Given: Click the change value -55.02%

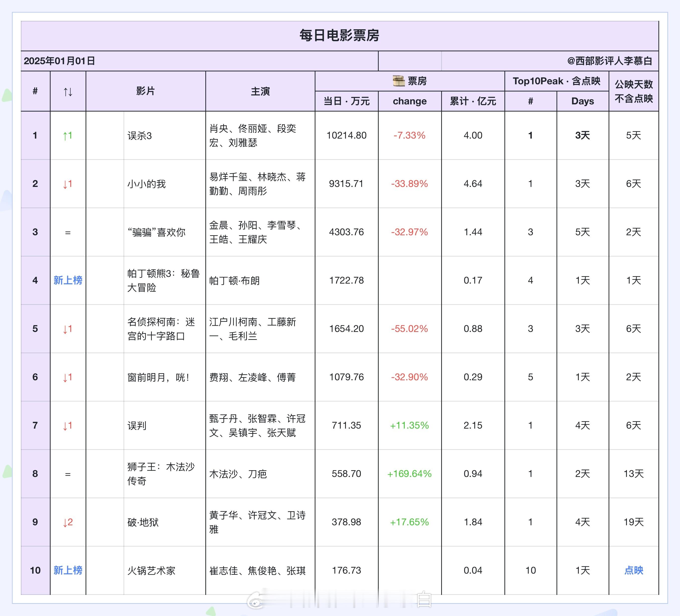Looking at the screenshot, I should [409, 329].
